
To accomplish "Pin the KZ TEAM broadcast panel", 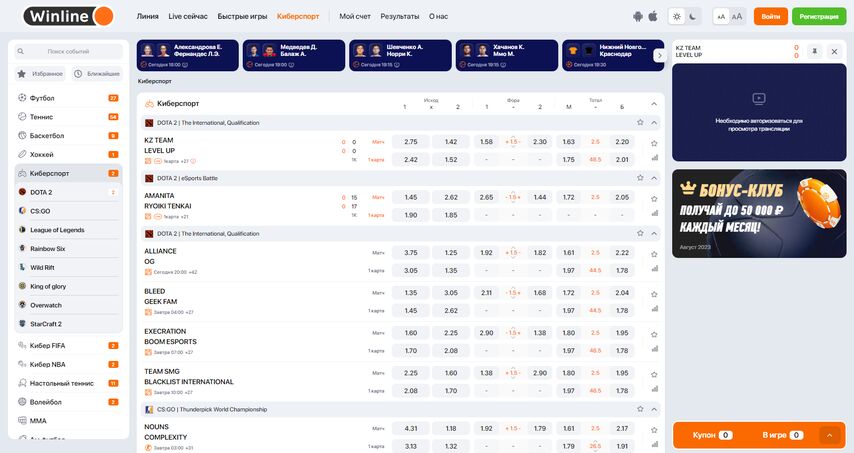I will tap(815, 51).
